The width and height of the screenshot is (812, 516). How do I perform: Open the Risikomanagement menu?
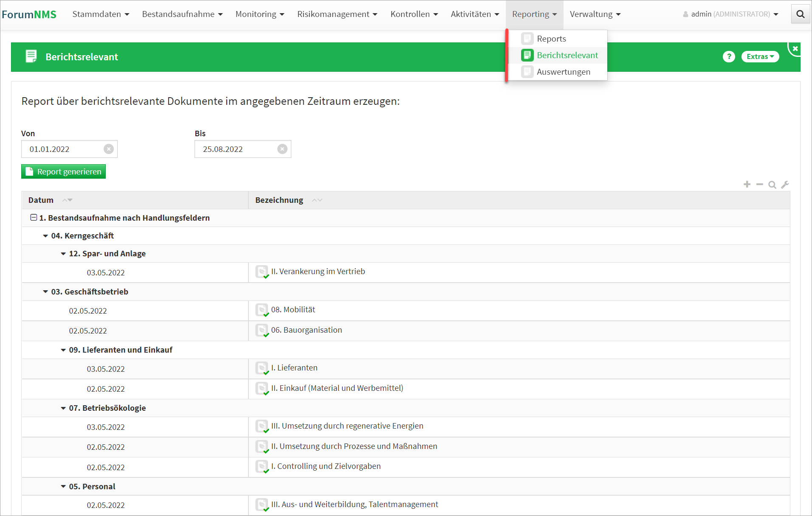tap(337, 14)
